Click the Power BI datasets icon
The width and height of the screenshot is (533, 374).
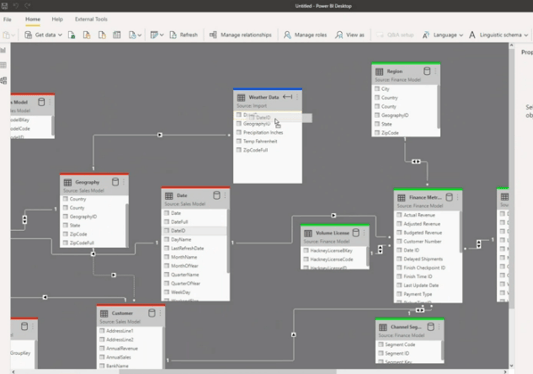87,35
